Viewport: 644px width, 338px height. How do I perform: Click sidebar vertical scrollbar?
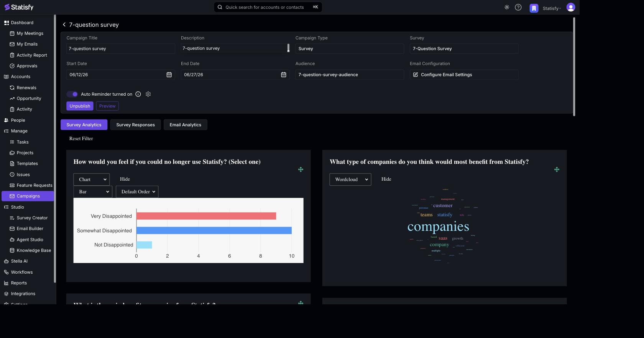55,149
